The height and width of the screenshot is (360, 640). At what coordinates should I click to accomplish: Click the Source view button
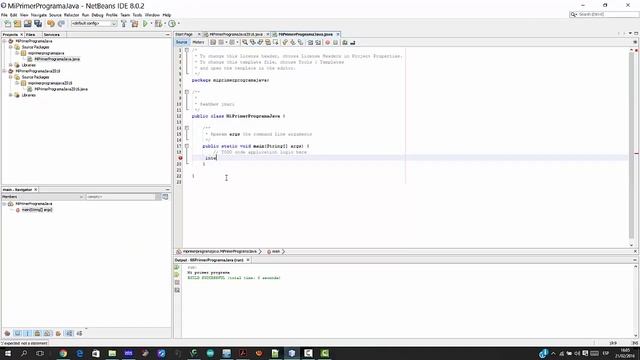(x=182, y=42)
